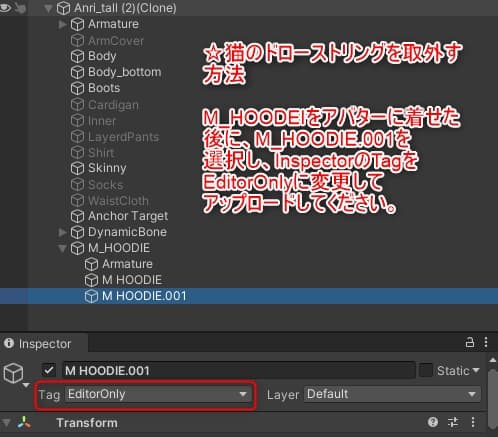Click cube icon next to M HOODIE.001 row
This screenshot has width=498, height=437.
point(91,296)
